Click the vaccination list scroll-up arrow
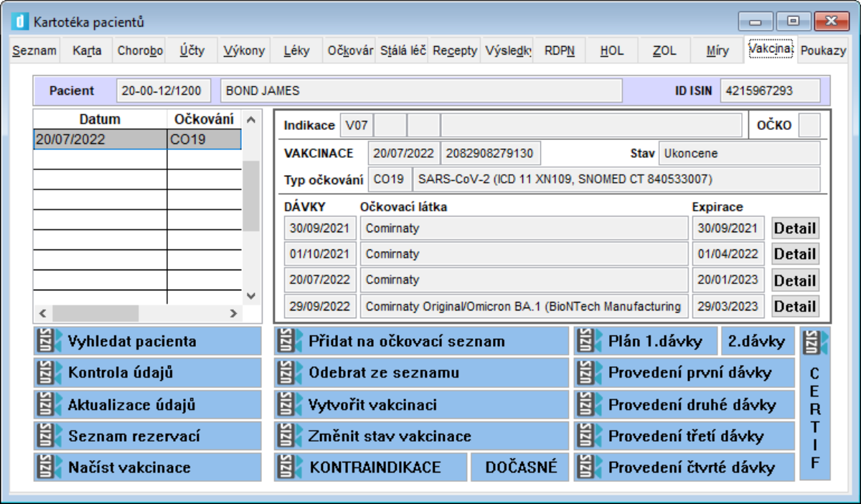The width and height of the screenshot is (861, 504). (250, 120)
